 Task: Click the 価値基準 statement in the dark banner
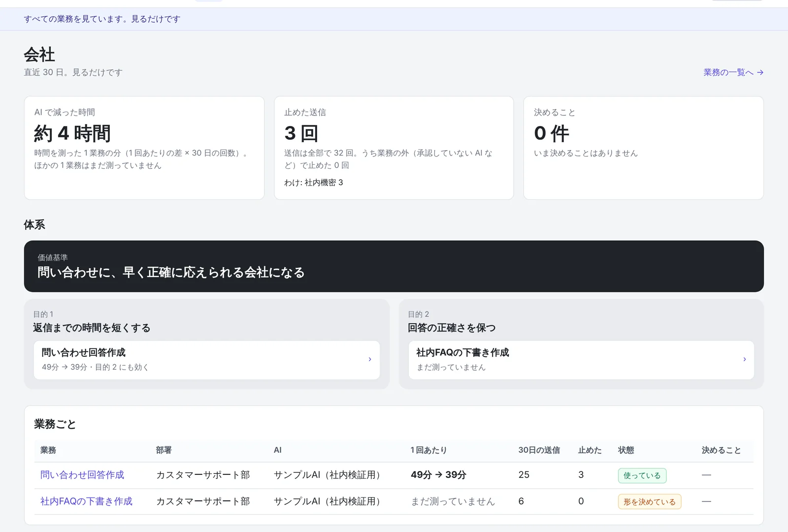click(171, 273)
